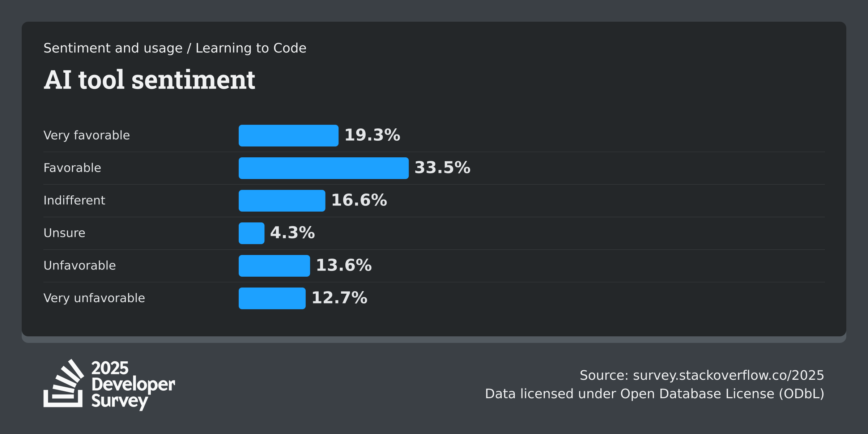Click the 4.3% value label
The image size is (868, 434).
click(293, 233)
